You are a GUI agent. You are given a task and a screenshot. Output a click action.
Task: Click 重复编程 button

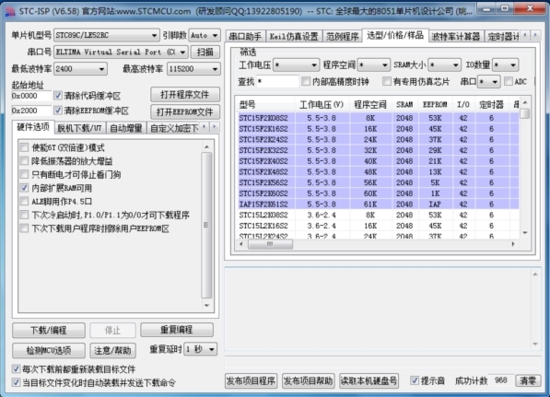coord(177,330)
